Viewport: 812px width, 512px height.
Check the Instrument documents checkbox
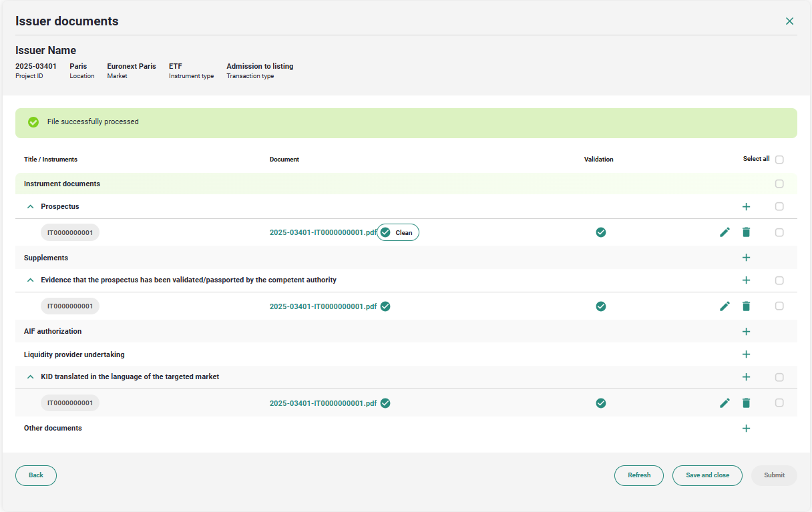[x=779, y=184]
